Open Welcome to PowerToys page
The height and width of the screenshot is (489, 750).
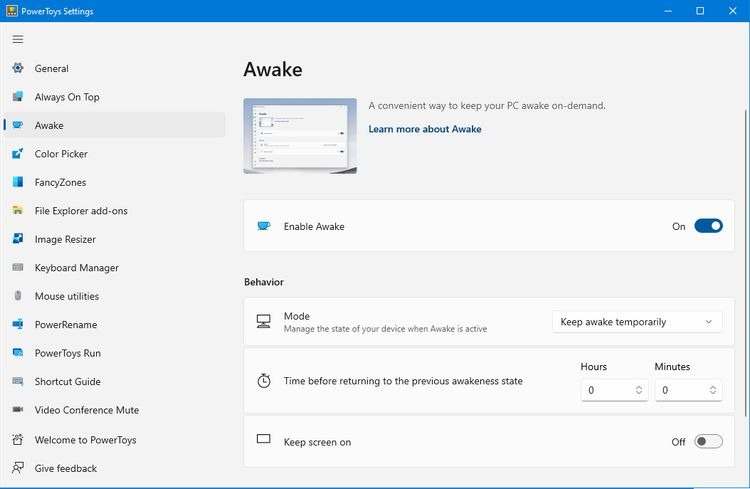click(114, 440)
